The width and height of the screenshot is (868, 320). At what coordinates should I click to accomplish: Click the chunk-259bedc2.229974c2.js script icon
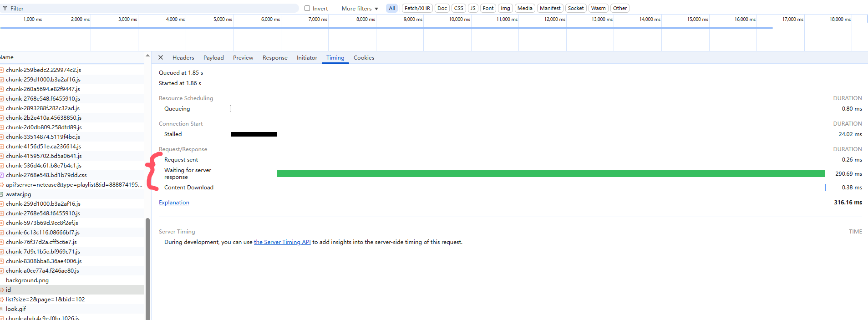[2, 70]
